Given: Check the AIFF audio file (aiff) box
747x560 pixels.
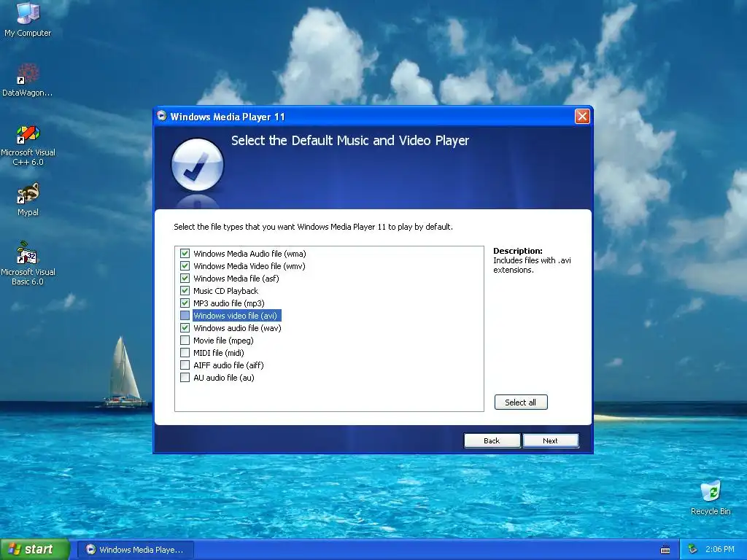Looking at the screenshot, I should click(x=185, y=365).
